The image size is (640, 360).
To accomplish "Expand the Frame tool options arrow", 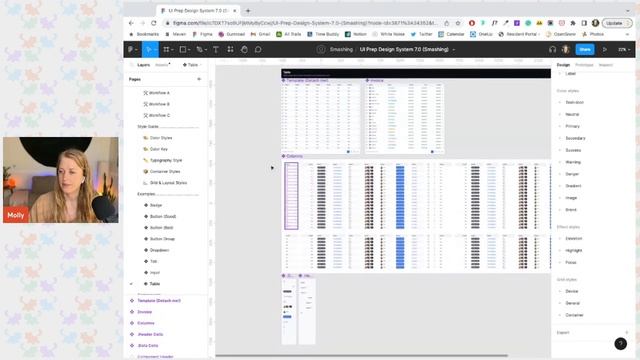I will (173, 50).
